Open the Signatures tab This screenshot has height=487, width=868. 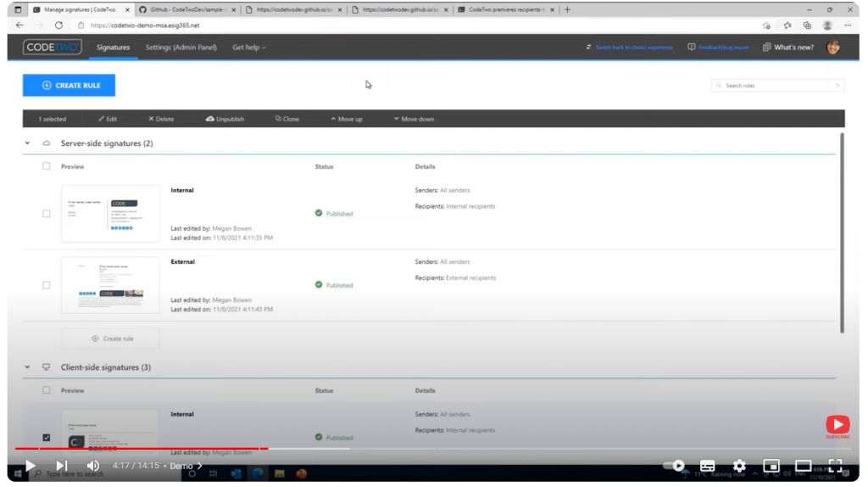[113, 48]
